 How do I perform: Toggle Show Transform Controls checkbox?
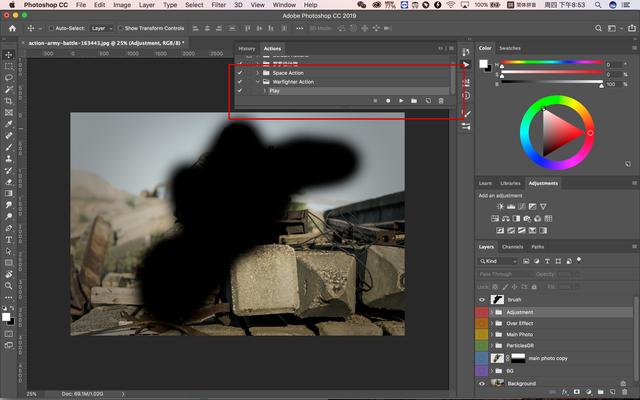point(121,28)
